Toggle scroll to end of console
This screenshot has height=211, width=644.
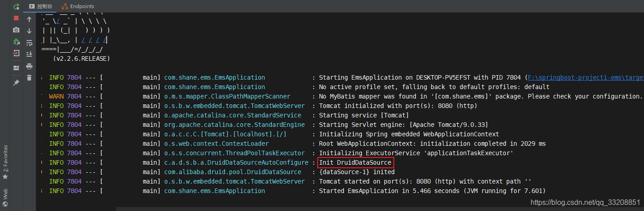pyautogui.click(x=29, y=54)
